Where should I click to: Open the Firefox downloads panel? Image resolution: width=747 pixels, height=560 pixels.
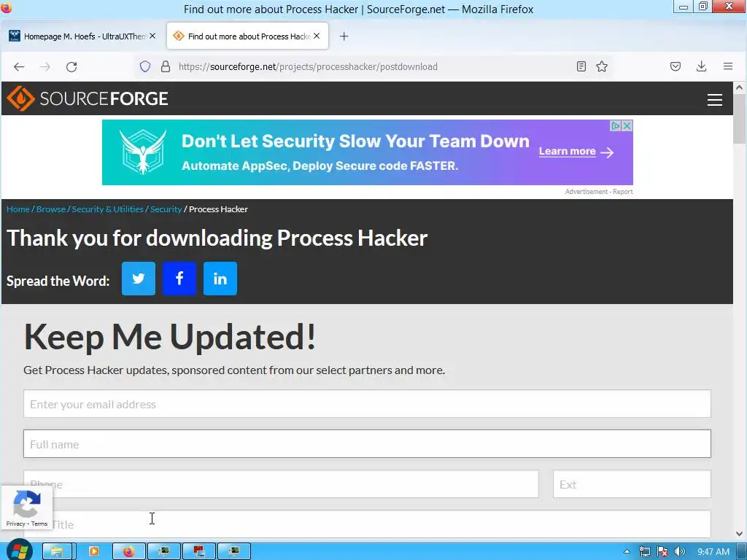click(701, 66)
